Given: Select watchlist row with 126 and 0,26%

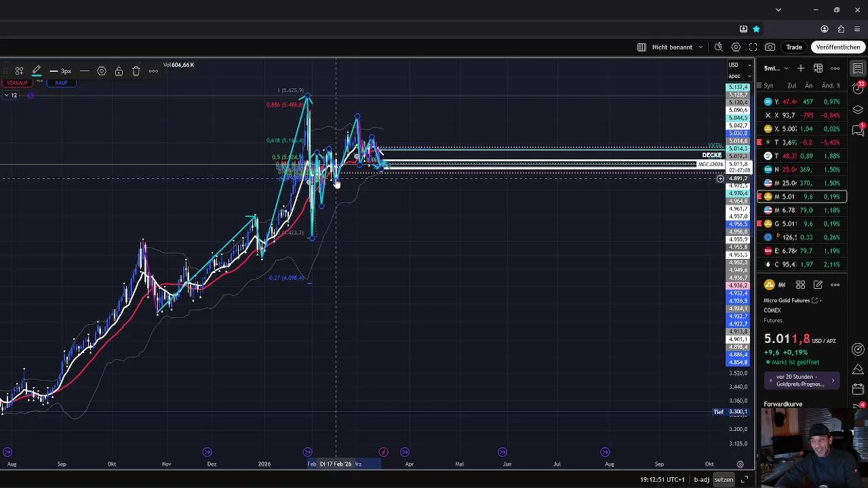Looking at the screenshot, I should tap(802, 237).
